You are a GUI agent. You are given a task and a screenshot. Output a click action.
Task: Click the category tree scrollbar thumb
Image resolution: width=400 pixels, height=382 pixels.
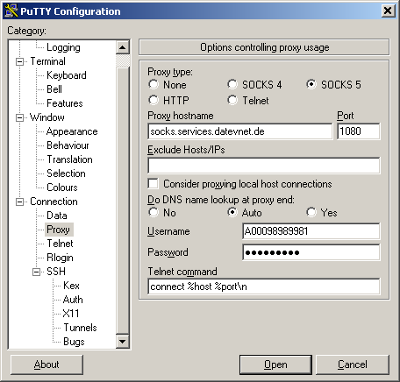[122, 200]
